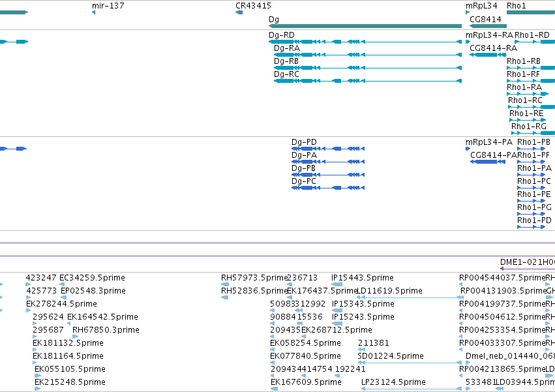555x392 pixels.
Task: Click the Rho1-RB transcript
Action: click(531, 68)
